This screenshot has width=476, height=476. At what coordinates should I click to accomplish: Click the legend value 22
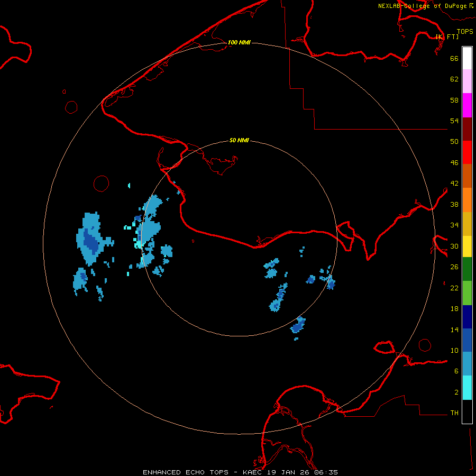pyautogui.click(x=454, y=288)
